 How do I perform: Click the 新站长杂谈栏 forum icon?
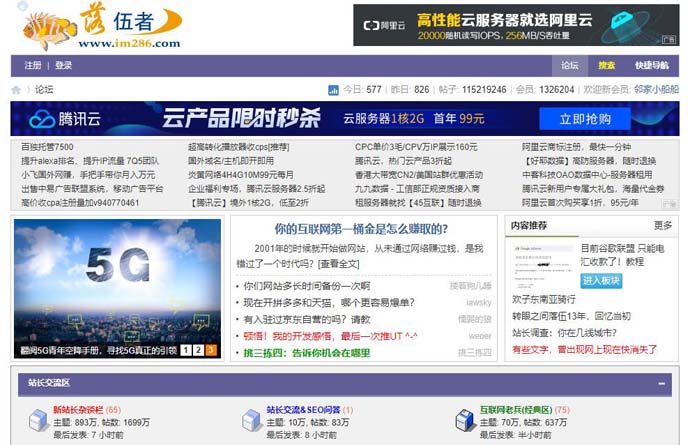coord(38,420)
